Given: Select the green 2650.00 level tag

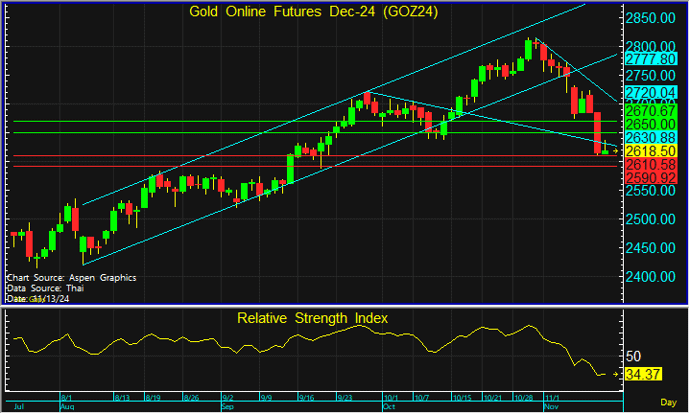Looking at the screenshot, I should [x=651, y=122].
